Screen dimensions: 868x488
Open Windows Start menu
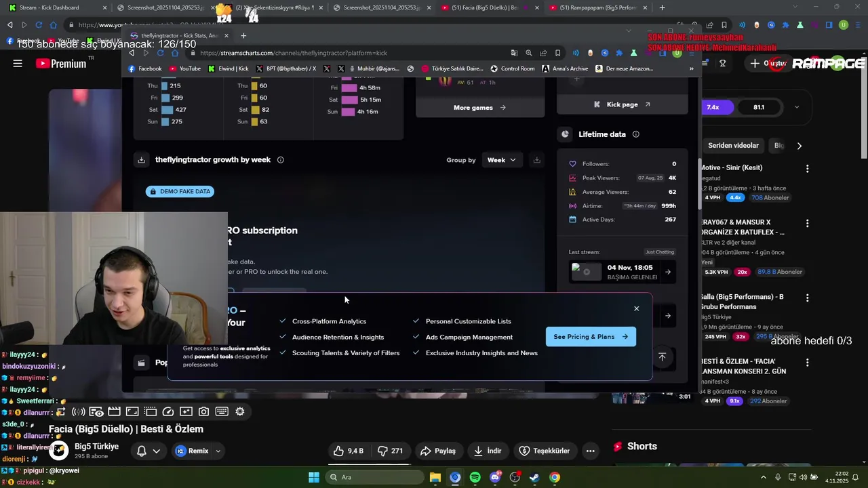coord(314,477)
